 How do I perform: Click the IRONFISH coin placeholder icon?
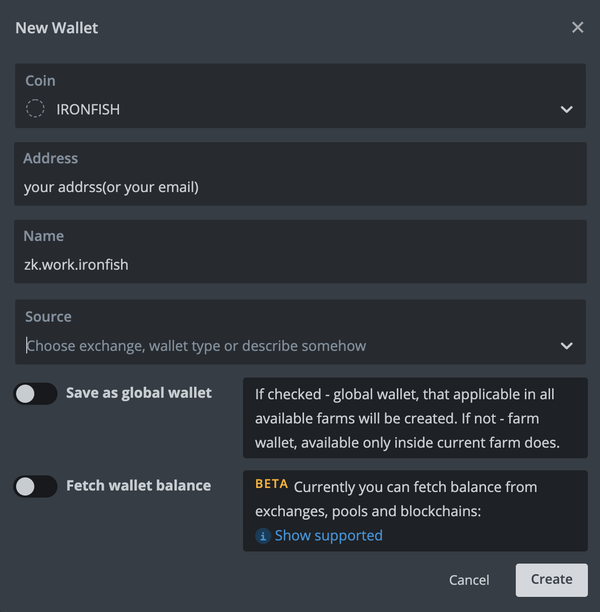coord(35,109)
